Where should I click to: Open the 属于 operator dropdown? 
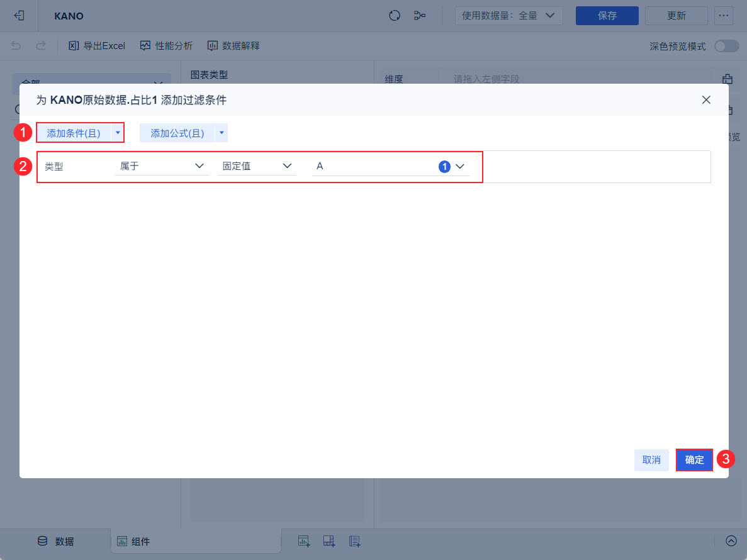(162, 165)
